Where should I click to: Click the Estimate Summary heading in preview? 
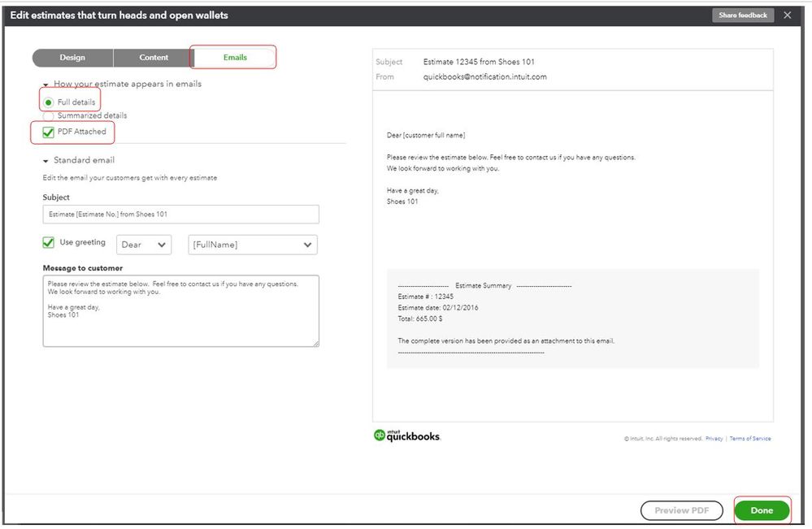pyautogui.click(x=483, y=286)
